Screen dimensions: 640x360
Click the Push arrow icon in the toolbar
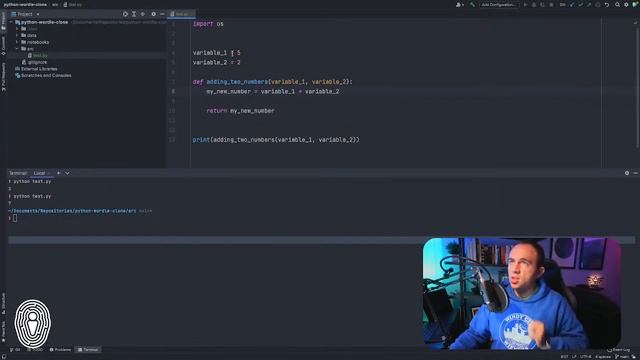589,5
